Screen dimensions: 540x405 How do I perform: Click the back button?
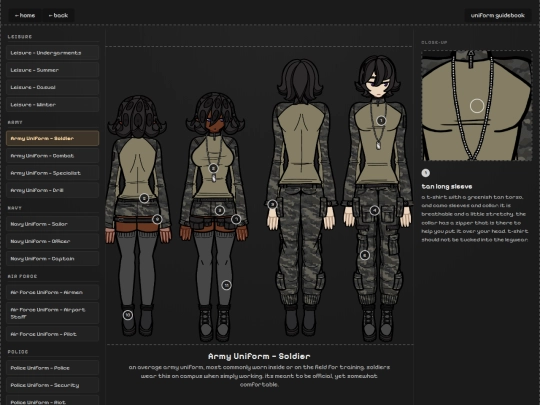(x=58, y=15)
